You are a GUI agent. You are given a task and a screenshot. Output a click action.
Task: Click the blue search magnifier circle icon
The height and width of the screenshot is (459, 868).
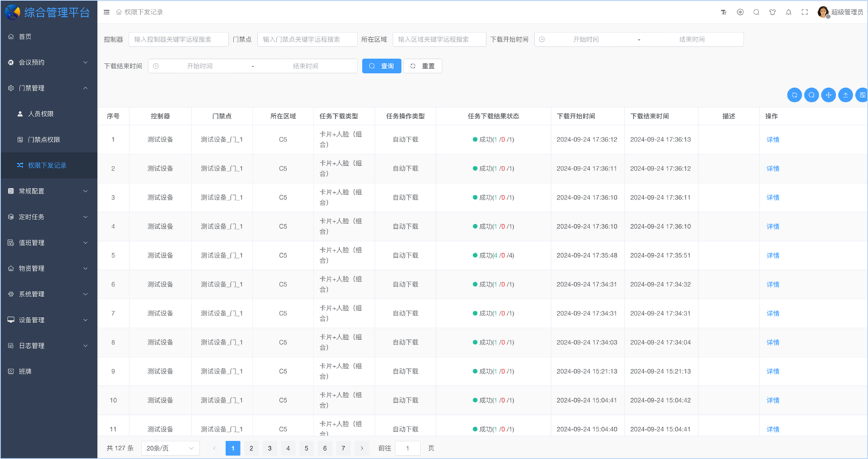[811, 95]
